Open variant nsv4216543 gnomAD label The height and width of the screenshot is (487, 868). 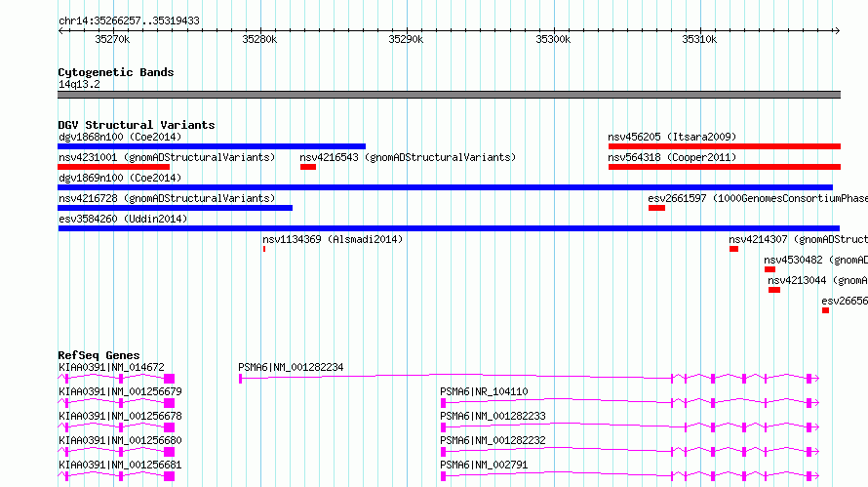pyautogui.click(x=408, y=157)
